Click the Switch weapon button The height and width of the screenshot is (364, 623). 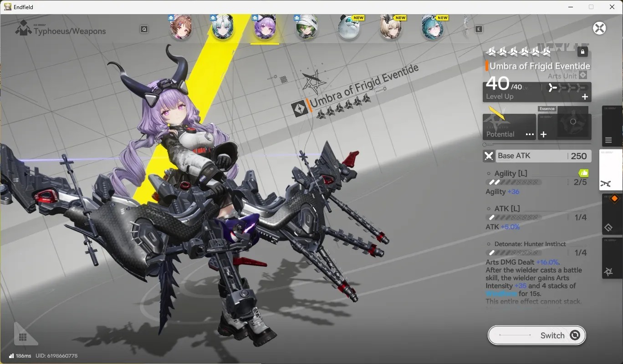(x=537, y=335)
